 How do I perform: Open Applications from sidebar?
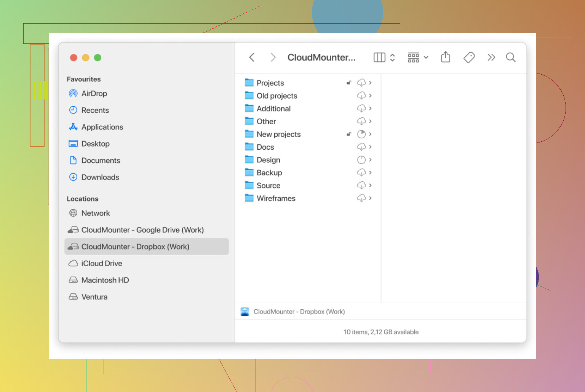[147, 127]
